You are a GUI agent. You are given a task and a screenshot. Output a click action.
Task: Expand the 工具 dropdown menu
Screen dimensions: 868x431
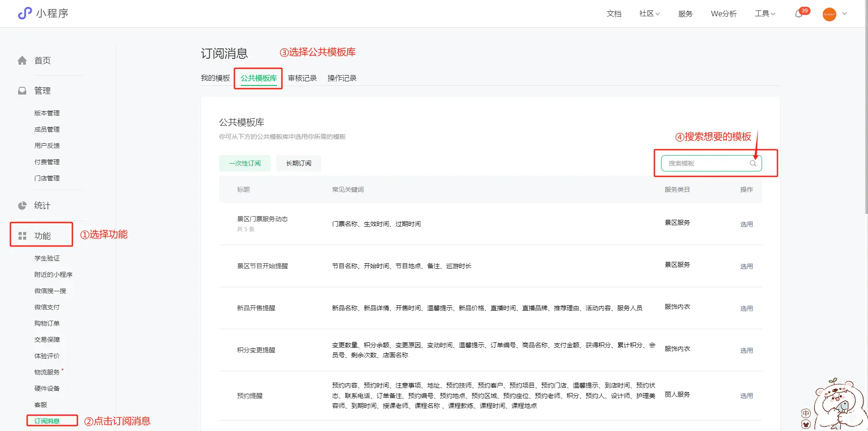(765, 14)
